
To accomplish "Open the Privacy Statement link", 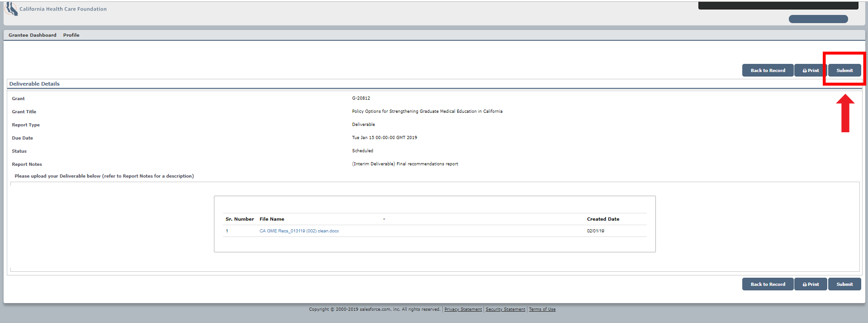I will [463, 309].
